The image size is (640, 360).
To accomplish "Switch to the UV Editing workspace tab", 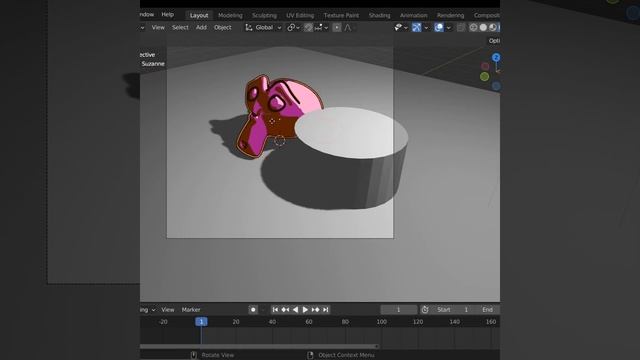I will point(300,15).
